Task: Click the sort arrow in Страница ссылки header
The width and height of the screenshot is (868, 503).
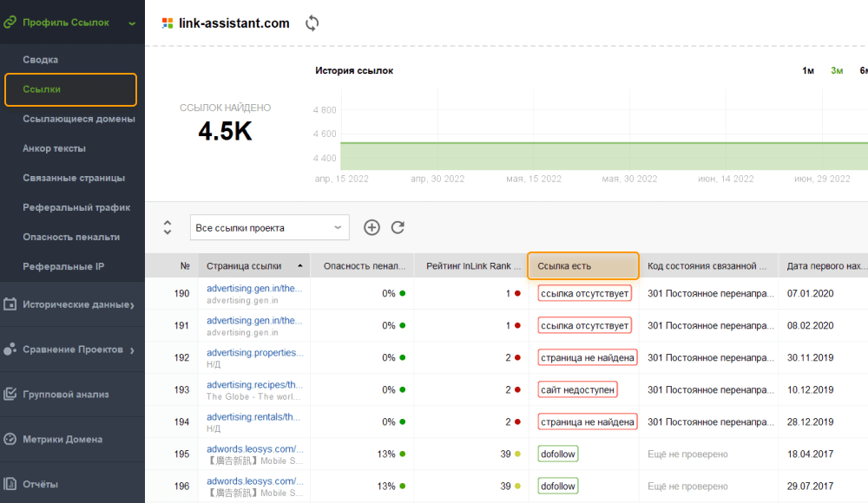Action: (300, 266)
